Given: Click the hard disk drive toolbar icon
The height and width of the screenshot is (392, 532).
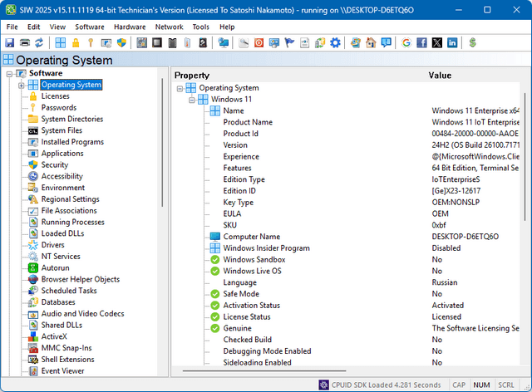Looking at the screenshot, I should (x=203, y=42).
